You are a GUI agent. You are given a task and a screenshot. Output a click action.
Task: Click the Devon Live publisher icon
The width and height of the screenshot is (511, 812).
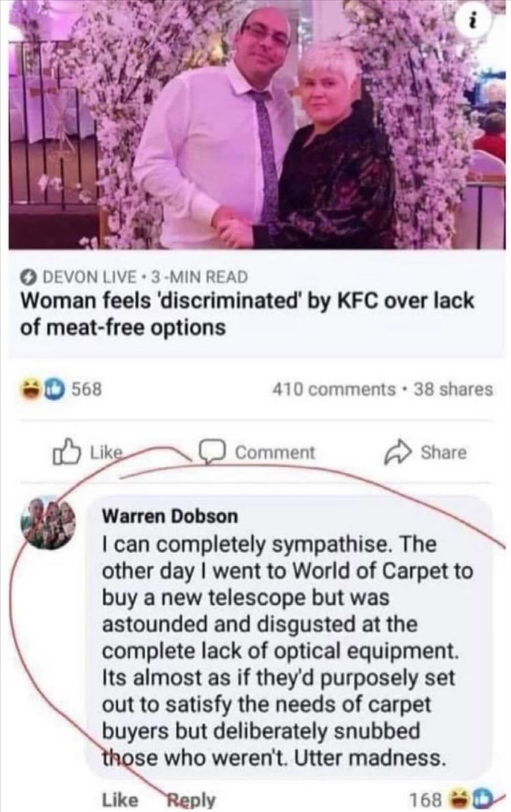28,277
